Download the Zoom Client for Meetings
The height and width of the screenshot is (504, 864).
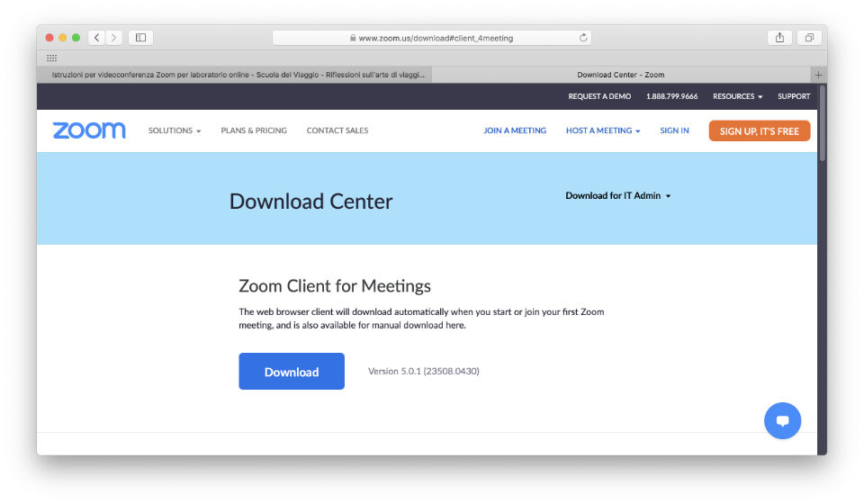point(292,372)
